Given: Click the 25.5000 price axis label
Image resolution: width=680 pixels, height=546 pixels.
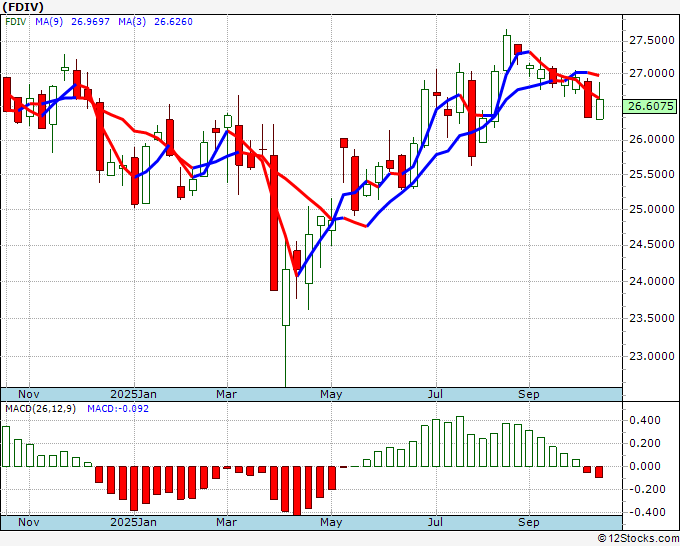Looking at the screenshot, I should coord(652,174).
